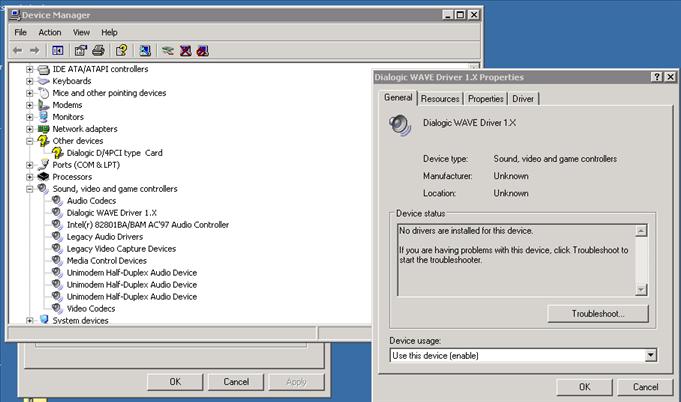Click the Mice and other pointing devices icon
The width and height of the screenshot is (681, 402).
[43, 93]
